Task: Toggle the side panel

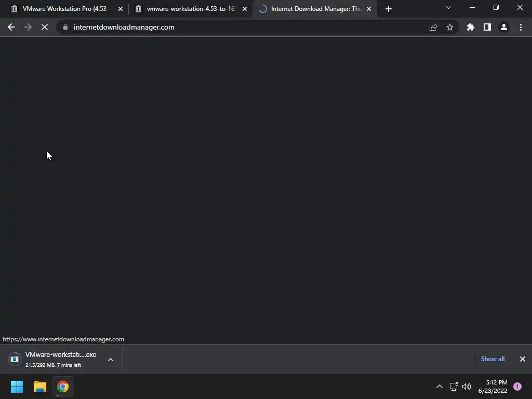Action: pyautogui.click(x=487, y=27)
